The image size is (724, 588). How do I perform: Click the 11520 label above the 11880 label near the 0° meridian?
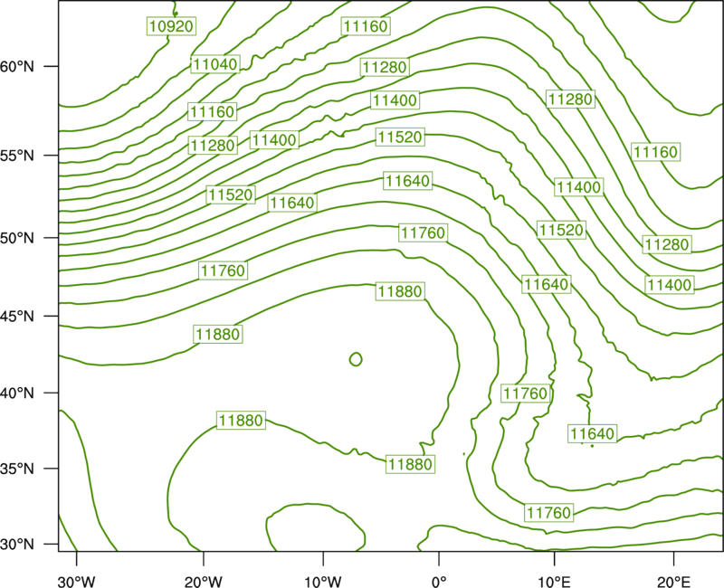point(400,138)
